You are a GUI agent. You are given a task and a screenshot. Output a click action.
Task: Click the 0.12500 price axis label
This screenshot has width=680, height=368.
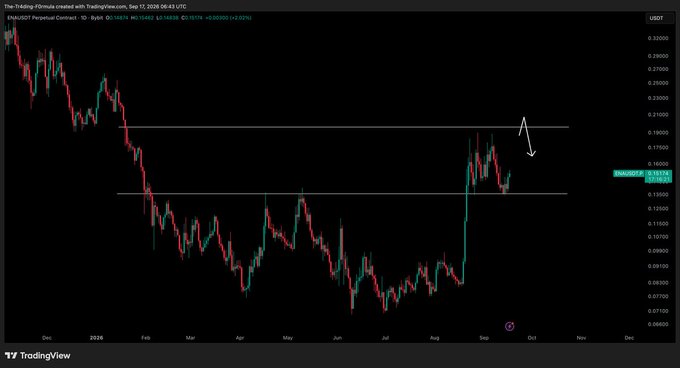658,208
